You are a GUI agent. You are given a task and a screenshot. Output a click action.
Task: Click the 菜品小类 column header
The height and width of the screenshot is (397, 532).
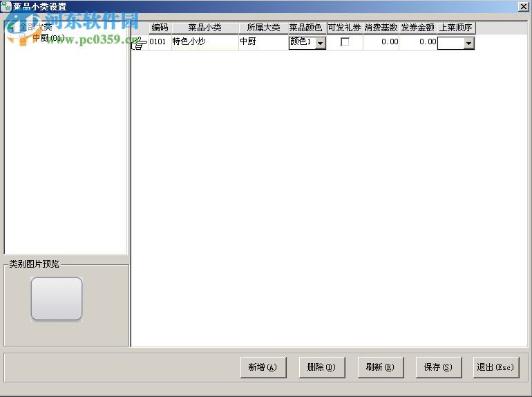click(x=205, y=28)
